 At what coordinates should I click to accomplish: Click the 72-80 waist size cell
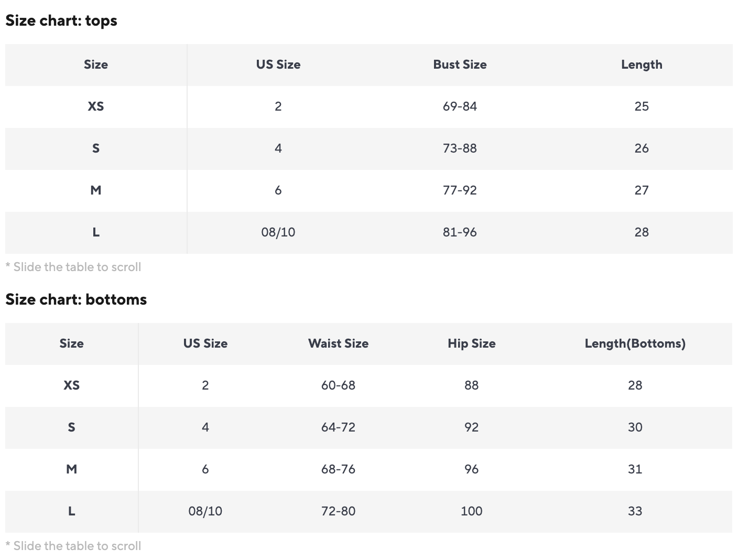pos(338,511)
